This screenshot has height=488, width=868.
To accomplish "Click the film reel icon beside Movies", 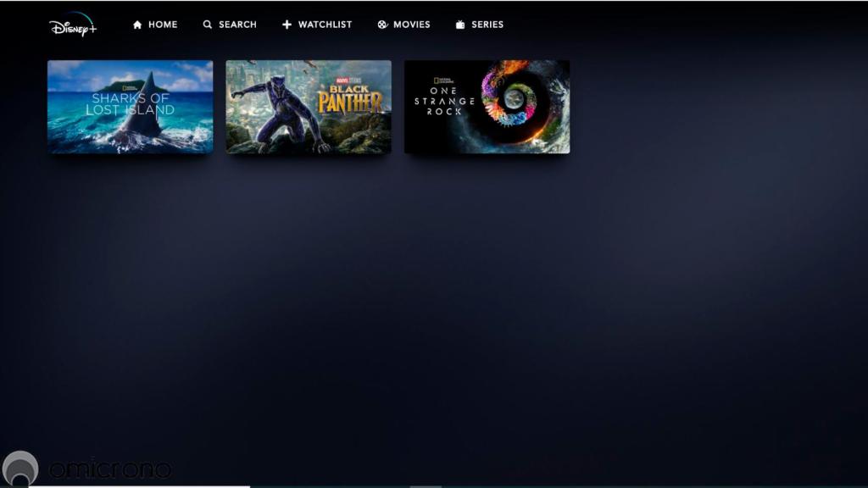I will 382,25.
